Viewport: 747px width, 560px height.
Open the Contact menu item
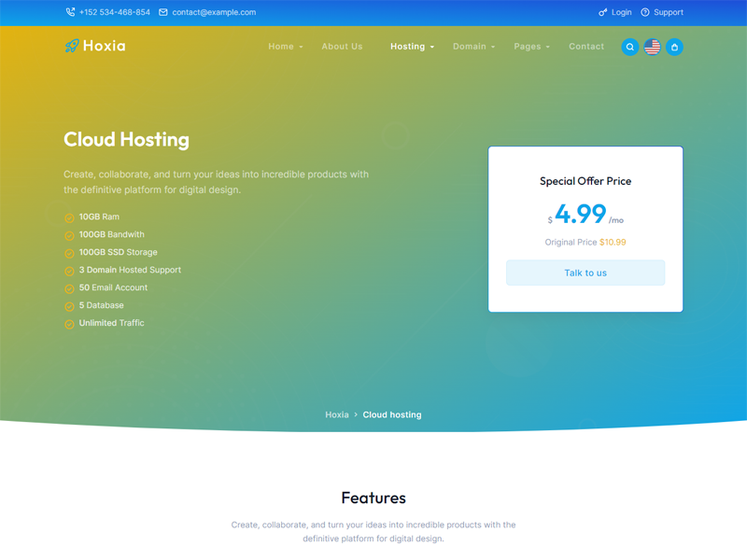tap(586, 47)
